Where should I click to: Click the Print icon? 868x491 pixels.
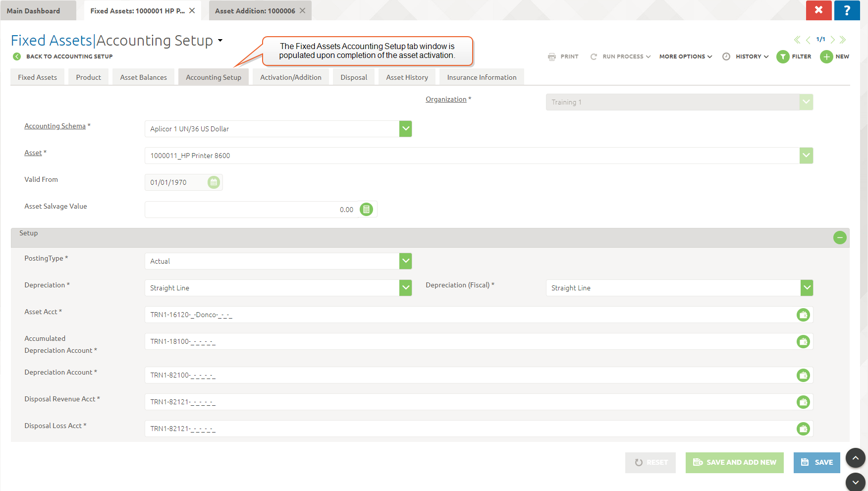552,57
